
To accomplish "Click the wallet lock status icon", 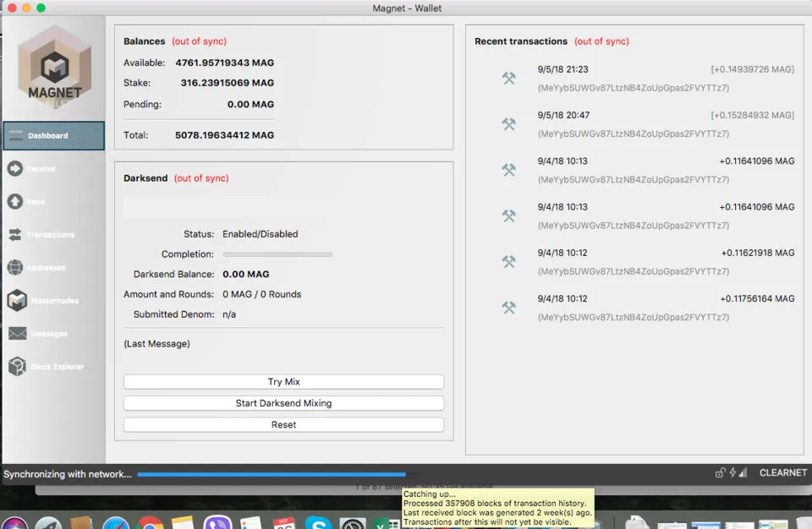I will (x=720, y=472).
